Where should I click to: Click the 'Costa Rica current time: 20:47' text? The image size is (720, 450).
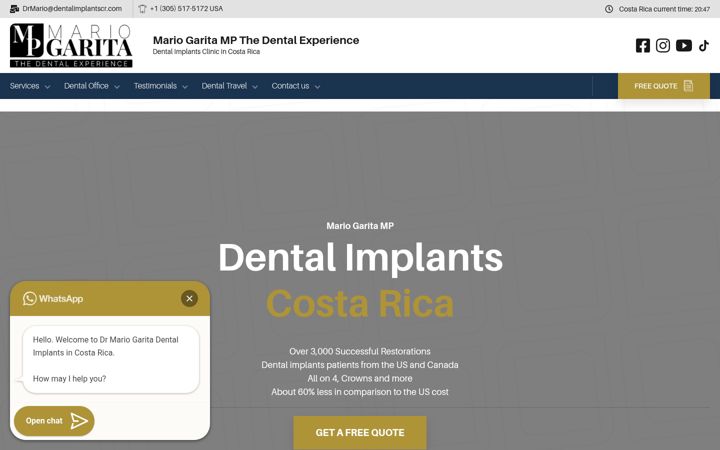click(x=664, y=9)
